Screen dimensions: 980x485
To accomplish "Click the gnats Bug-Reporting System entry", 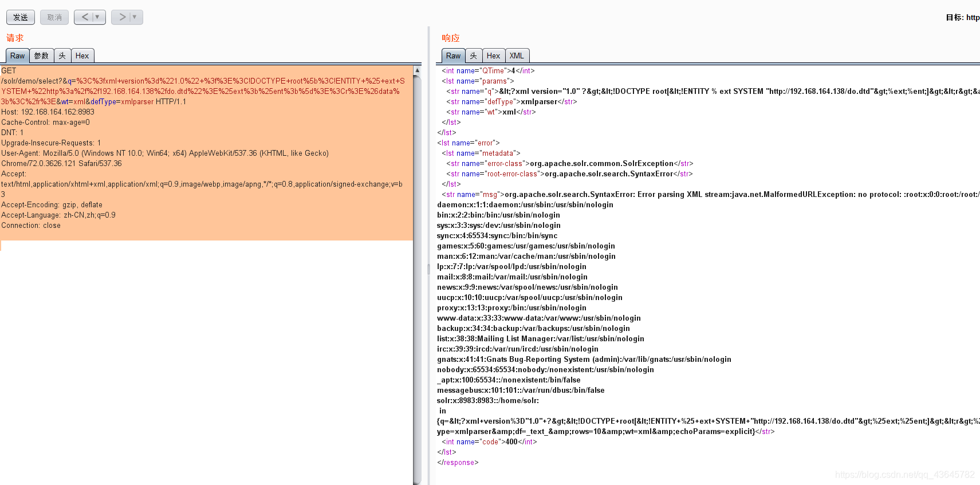I will pos(584,359).
